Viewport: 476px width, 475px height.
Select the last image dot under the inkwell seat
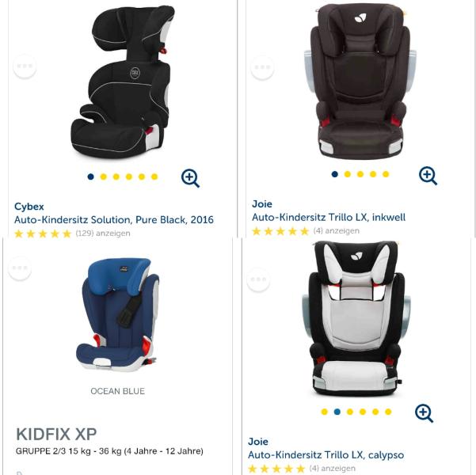click(386, 174)
